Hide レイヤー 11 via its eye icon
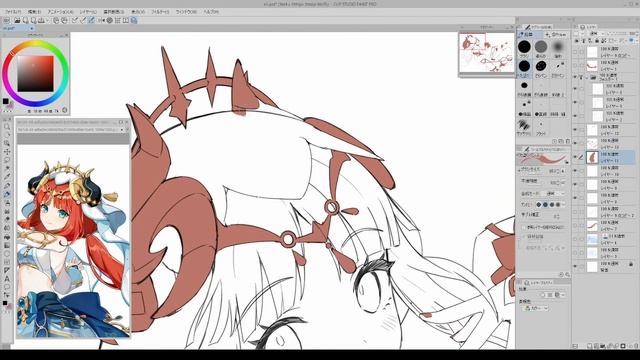The width and height of the screenshot is (640, 360). pos(575,157)
